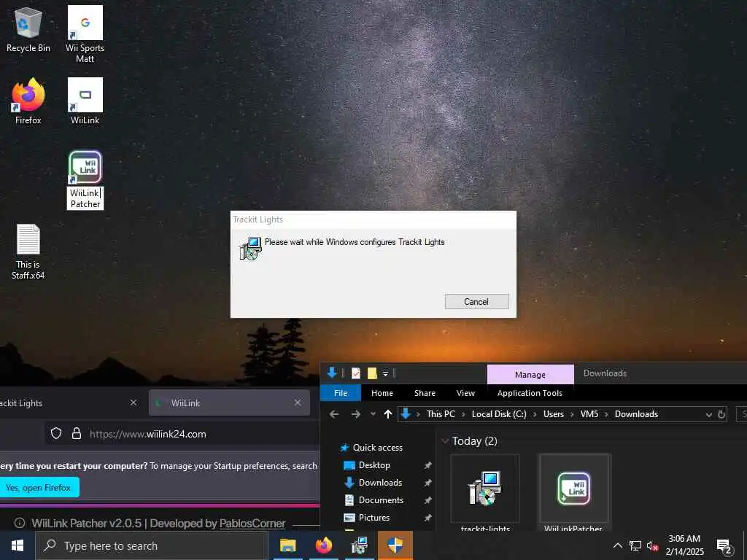Click the blue download arrow in Explorer title bar
The image size is (747, 560).
pyautogui.click(x=332, y=373)
